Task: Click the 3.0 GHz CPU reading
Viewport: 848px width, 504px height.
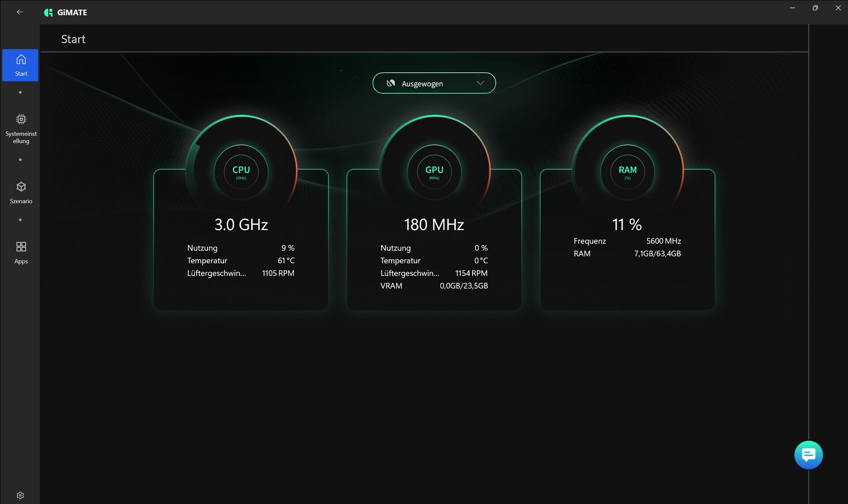Action: click(241, 224)
